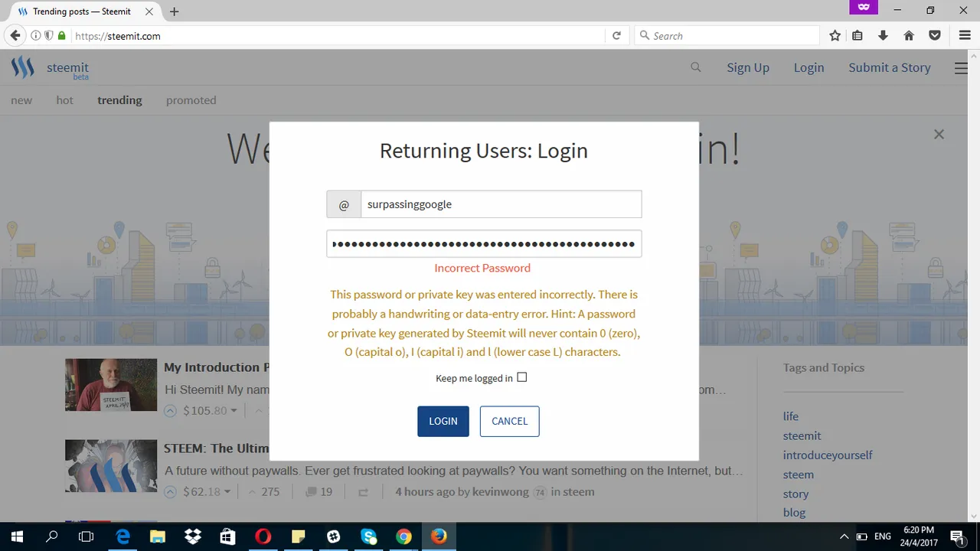Show hidden system tray icons

pyautogui.click(x=844, y=536)
